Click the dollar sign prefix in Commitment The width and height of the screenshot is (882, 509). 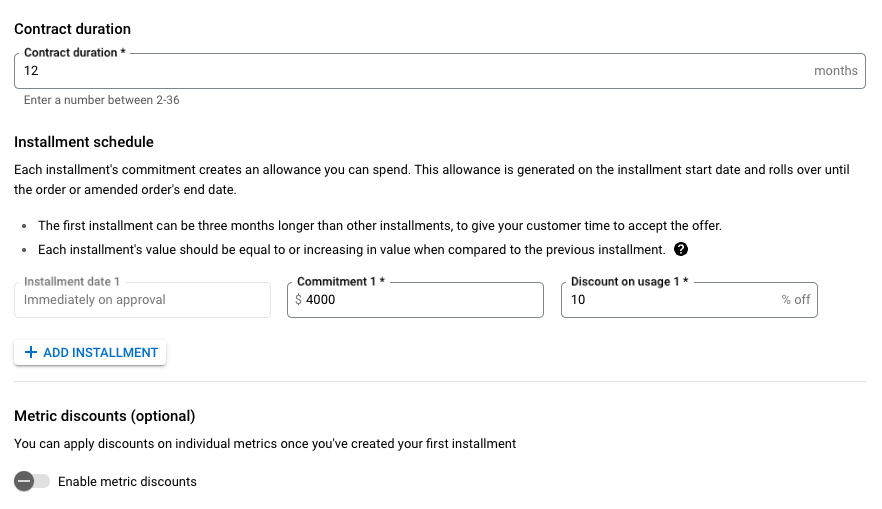coord(298,300)
